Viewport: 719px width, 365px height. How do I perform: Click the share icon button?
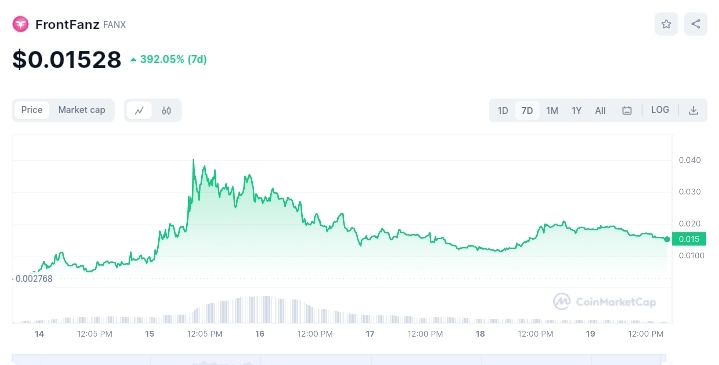pyautogui.click(x=696, y=24)
